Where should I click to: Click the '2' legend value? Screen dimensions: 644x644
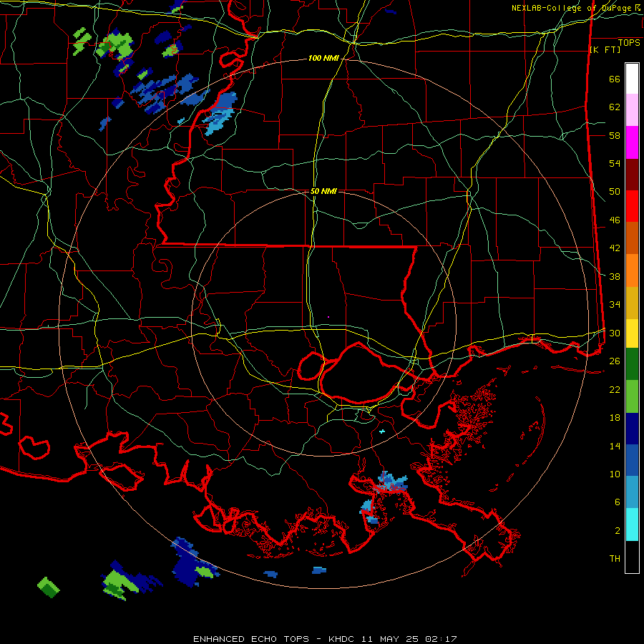[x=618, y=531]
